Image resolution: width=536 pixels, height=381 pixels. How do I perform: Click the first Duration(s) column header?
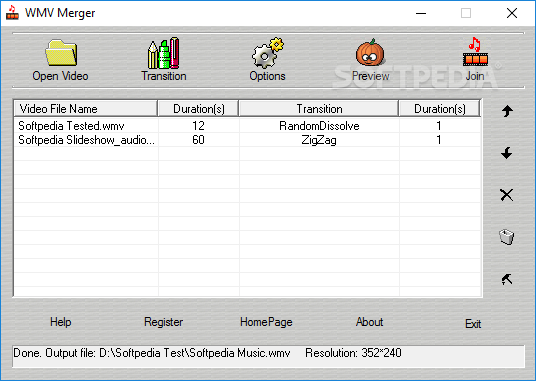(x=199, y=109)
